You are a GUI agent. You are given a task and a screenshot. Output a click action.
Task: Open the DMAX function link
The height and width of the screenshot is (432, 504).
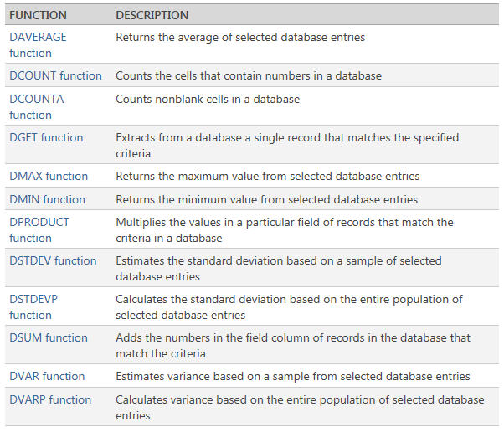coord(49,176)
